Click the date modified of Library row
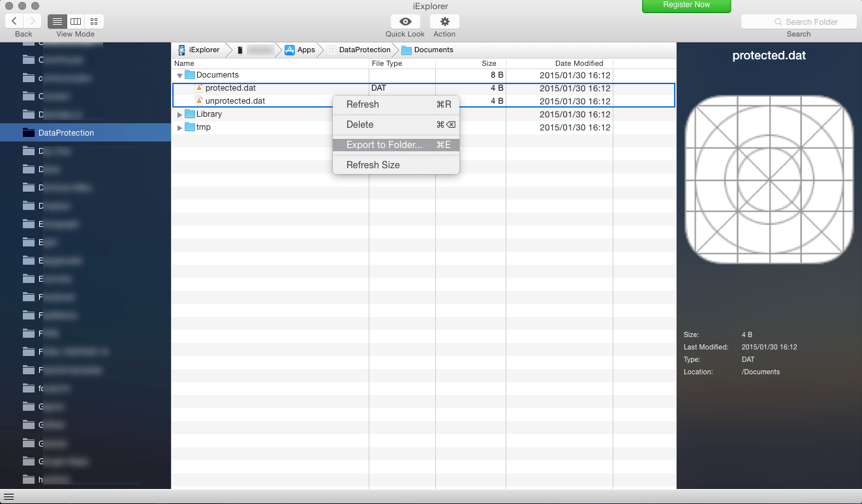This screenshot has height=504, width=862. (575, 114)
